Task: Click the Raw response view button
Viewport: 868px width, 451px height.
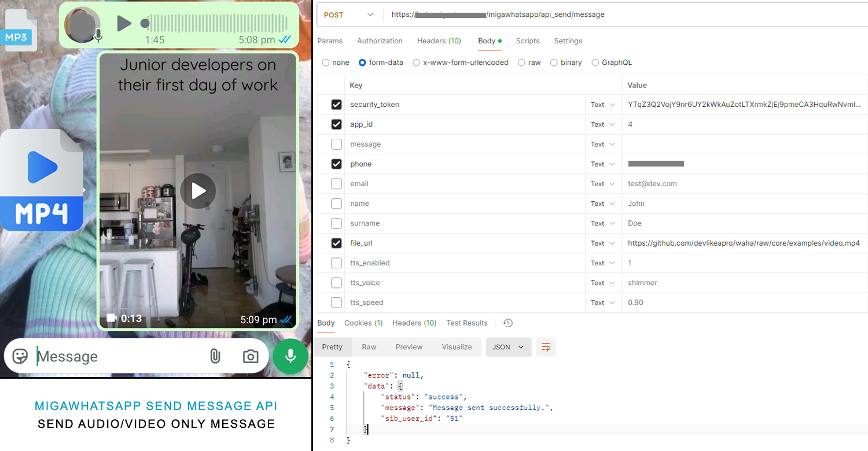Action: (369, 347)
